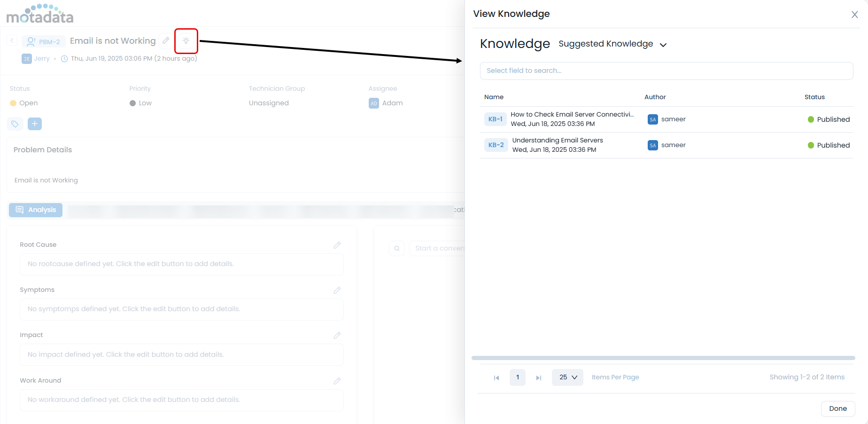This screenshot has height=424, width=868.
Task: Edit Root Cause using its pencil icon
Action: point(337,245)
